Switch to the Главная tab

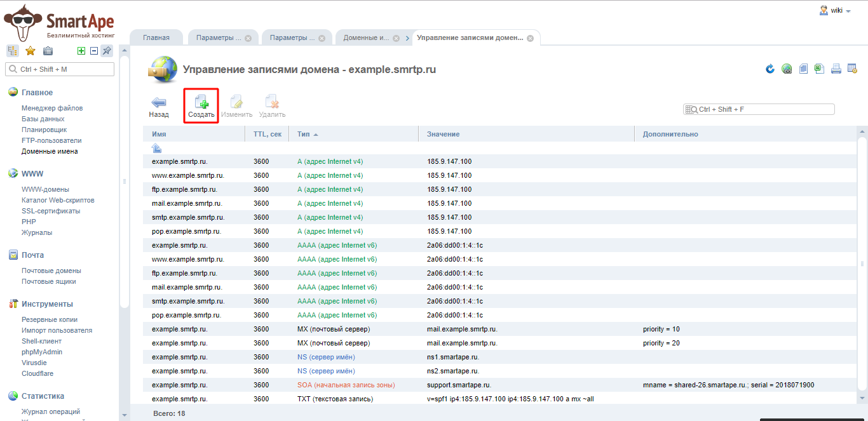click(156, 37)
